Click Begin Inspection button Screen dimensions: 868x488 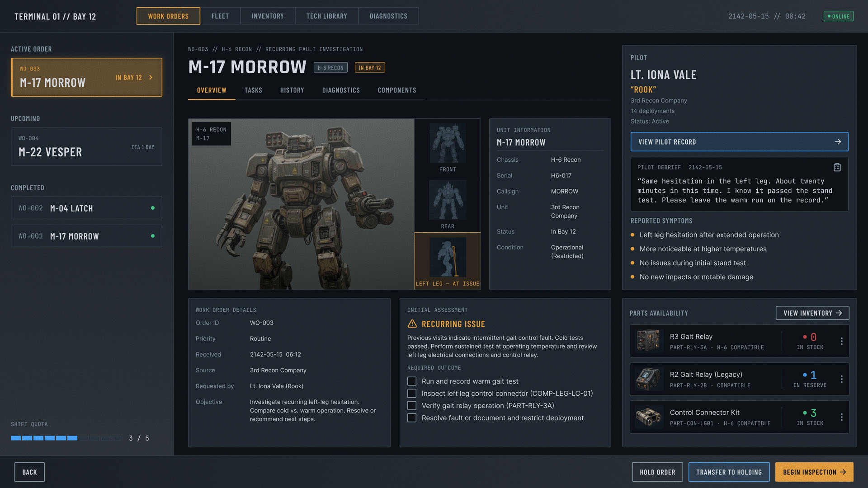(814, 472)
